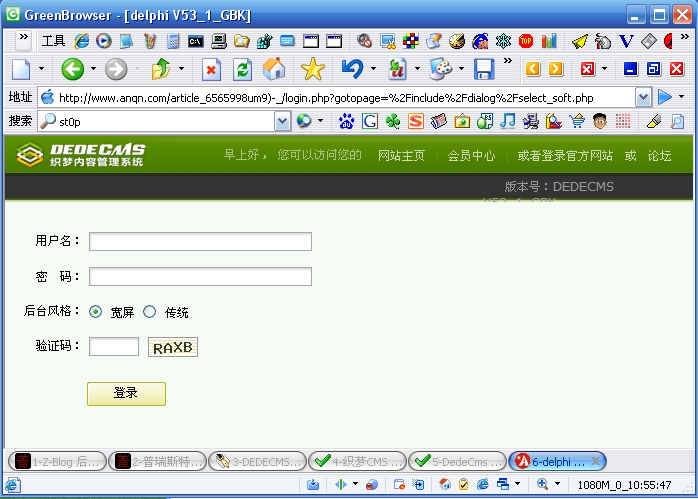
Task: Switch to tab 2-普瑞斯特…
Action: [158, 461]
